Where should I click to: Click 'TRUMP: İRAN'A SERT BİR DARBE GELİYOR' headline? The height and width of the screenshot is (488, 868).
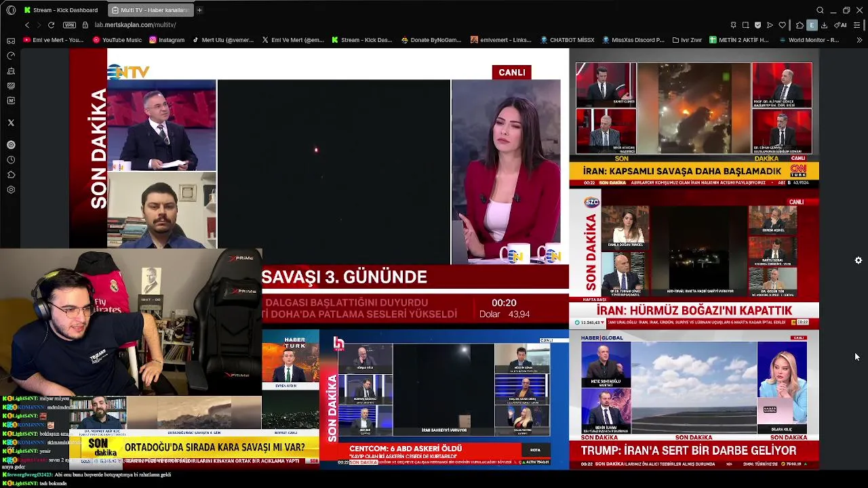point(688,451)
